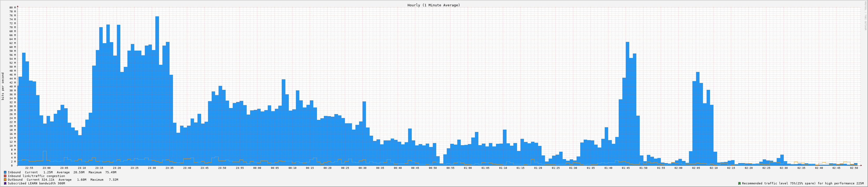Click the 01:45 time axis label
Image resolution: width=868 pixels, height=187 pixels.
point(626,168)
